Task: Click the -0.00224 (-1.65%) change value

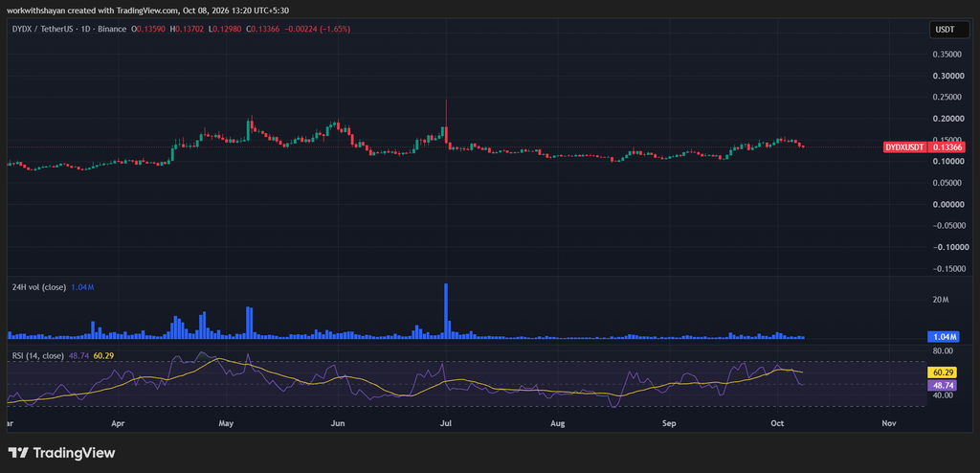Action: click(x=316, y=29)
